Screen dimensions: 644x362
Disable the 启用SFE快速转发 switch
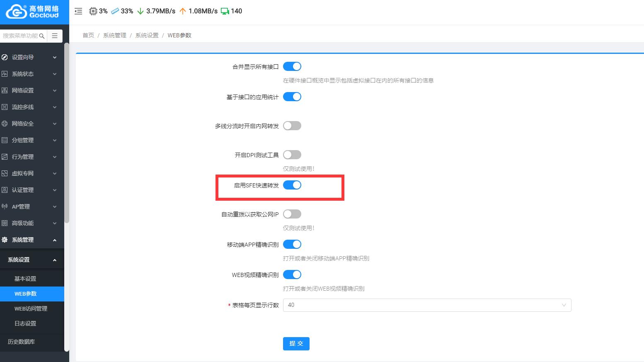292,185
